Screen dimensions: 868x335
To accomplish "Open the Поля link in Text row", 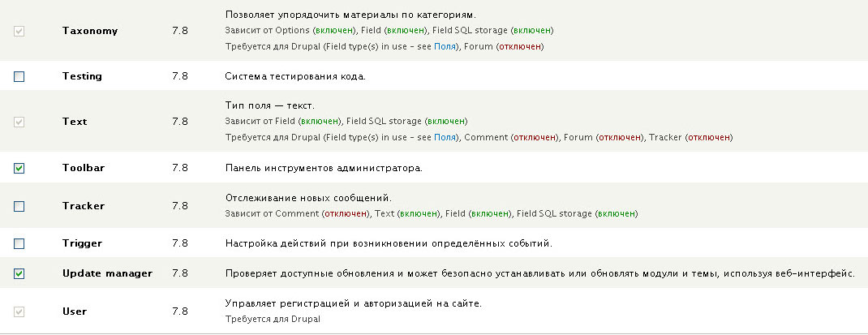I will (x=445, y=137).
